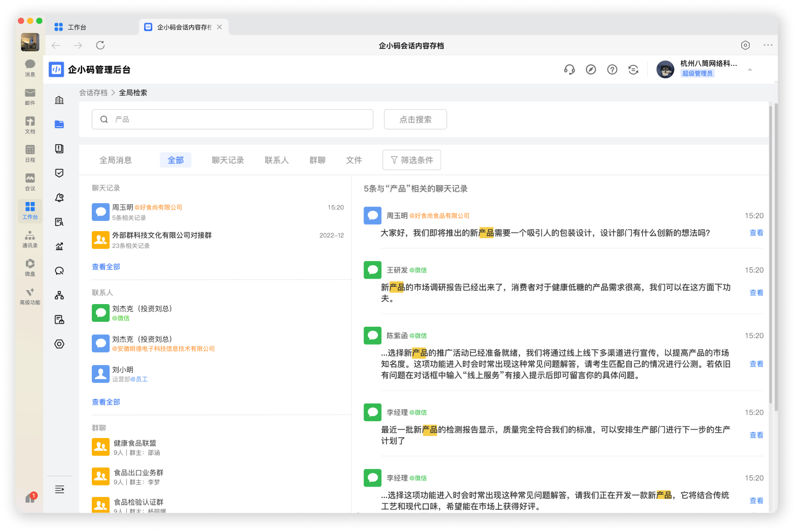Click the statistics chart icon in the sidebar
797x532 pixels.
pyautogui.click(x=59, y=246)
